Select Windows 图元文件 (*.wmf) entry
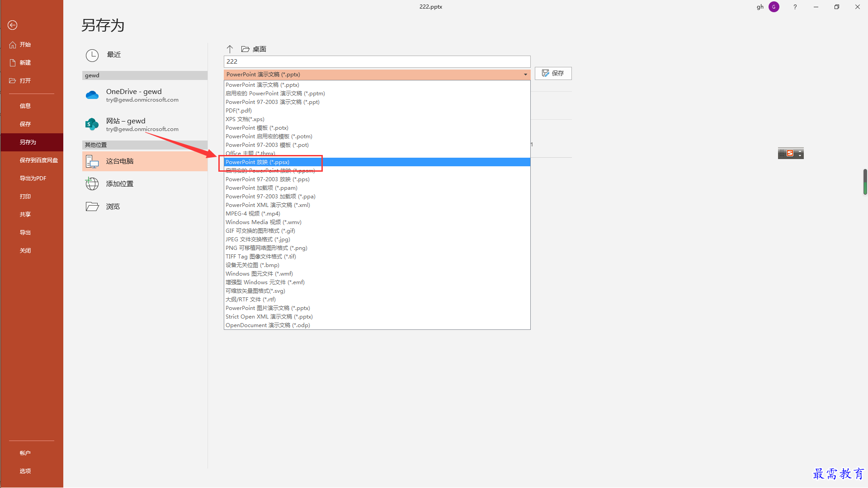Image resolution: width=868 pixels, height=488 pixels. click(x=377, y=274)
